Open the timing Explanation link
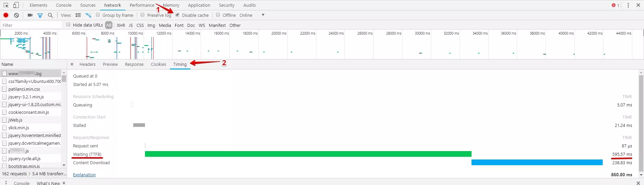 [x=84, y=175]
